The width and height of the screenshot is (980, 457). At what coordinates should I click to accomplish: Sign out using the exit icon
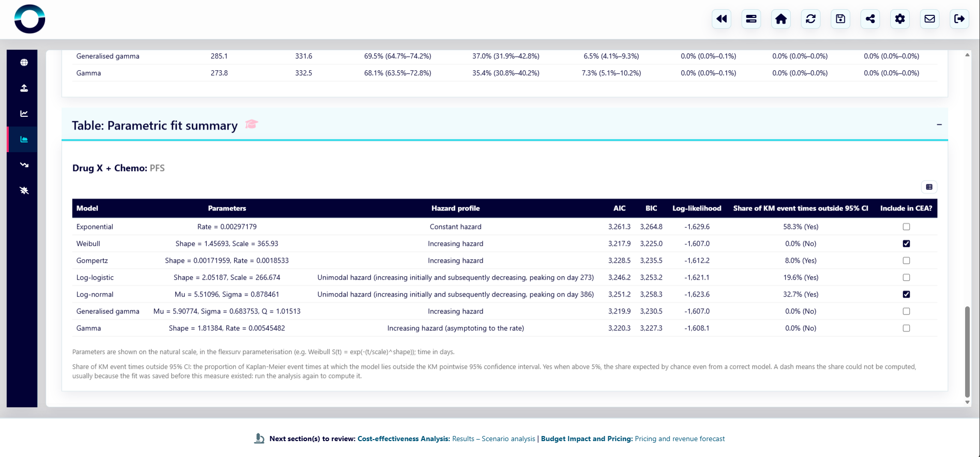point(959,19)
